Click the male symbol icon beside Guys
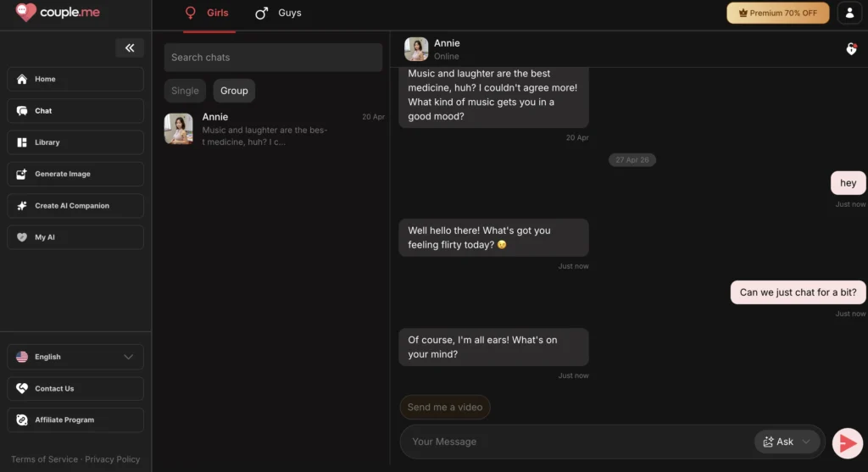This screenshot has width=868, height=472. [261, 13]
